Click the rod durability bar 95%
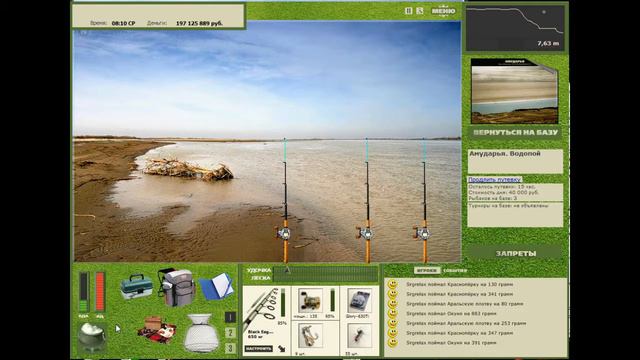 click(283, 303)
